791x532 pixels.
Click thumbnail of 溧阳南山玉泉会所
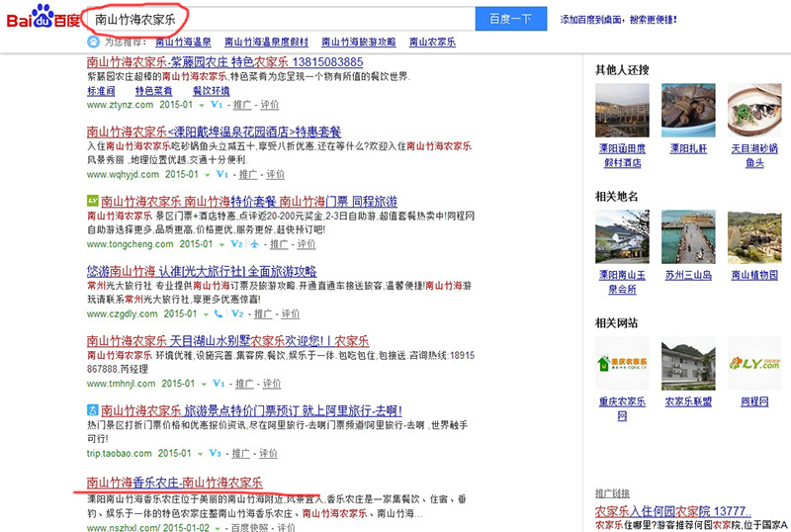click(x=622, y=236)
